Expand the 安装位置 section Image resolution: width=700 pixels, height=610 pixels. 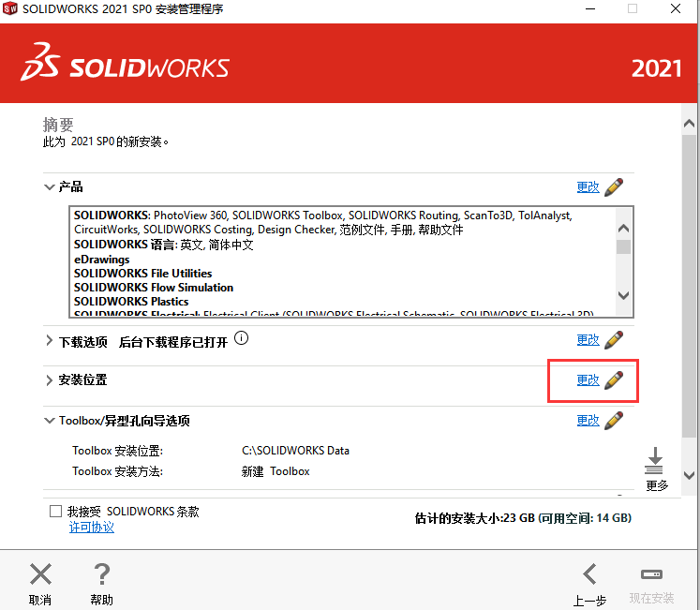pyautogui.click(x=49, y=380)
